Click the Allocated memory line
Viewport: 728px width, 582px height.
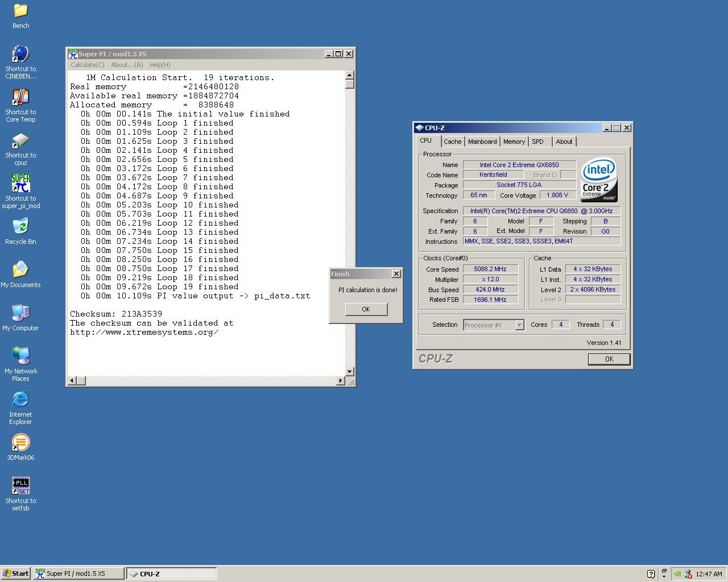pyautogui.click(x=152, y=105)
